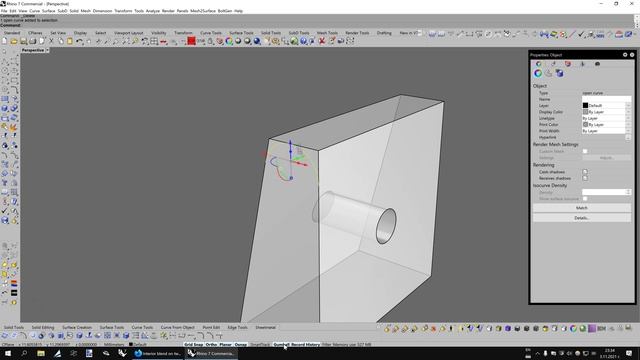Click the red X delete icon in toolbar

click(x=322, y=41)
